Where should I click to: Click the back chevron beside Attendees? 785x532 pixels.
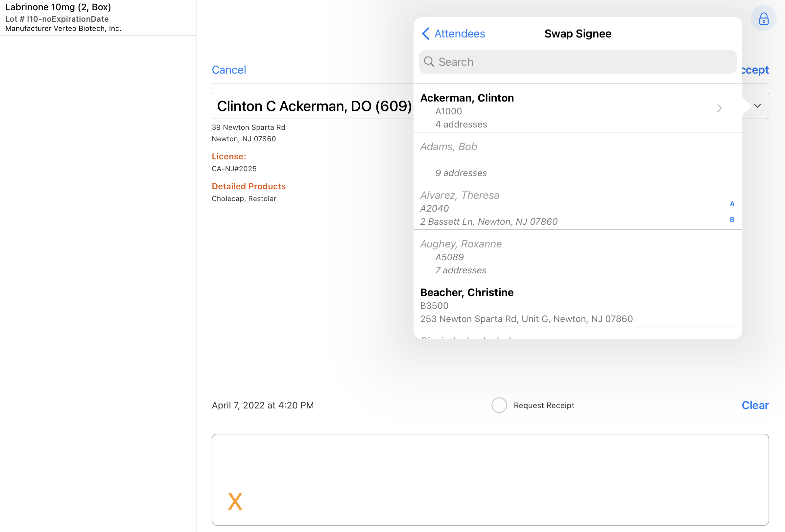[x=426, y=34]
